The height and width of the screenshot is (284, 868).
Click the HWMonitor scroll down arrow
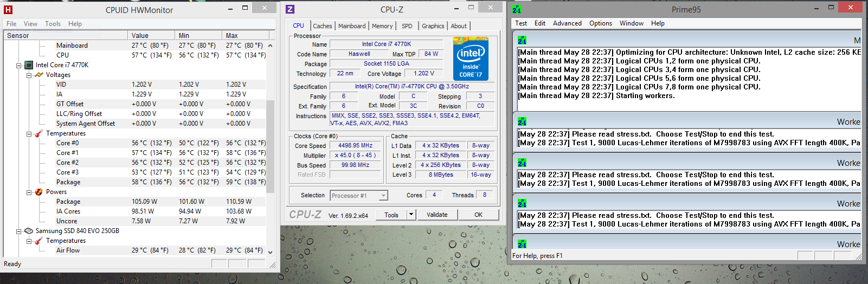pyautogui.click(x=270, y=251)
